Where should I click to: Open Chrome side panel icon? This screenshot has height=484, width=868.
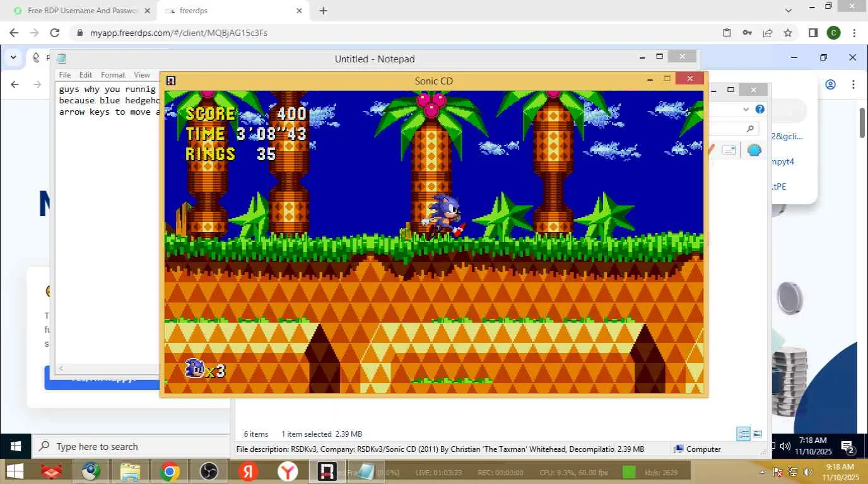813,33
